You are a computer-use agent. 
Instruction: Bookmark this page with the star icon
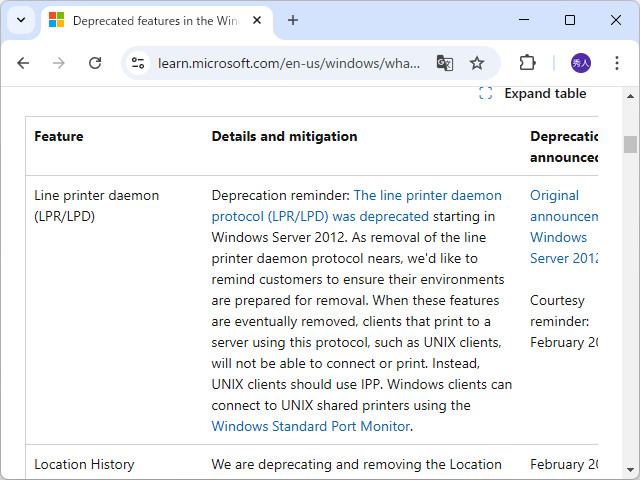coord(477,63)
